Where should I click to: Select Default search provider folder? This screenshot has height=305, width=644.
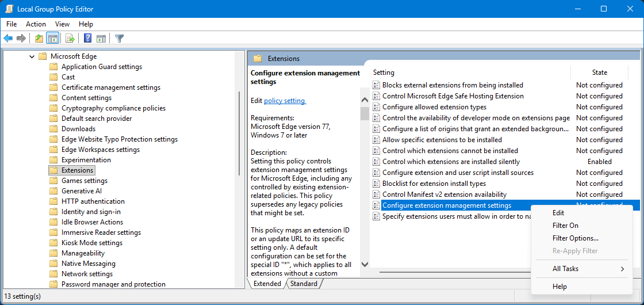click(x=97, y=119)
